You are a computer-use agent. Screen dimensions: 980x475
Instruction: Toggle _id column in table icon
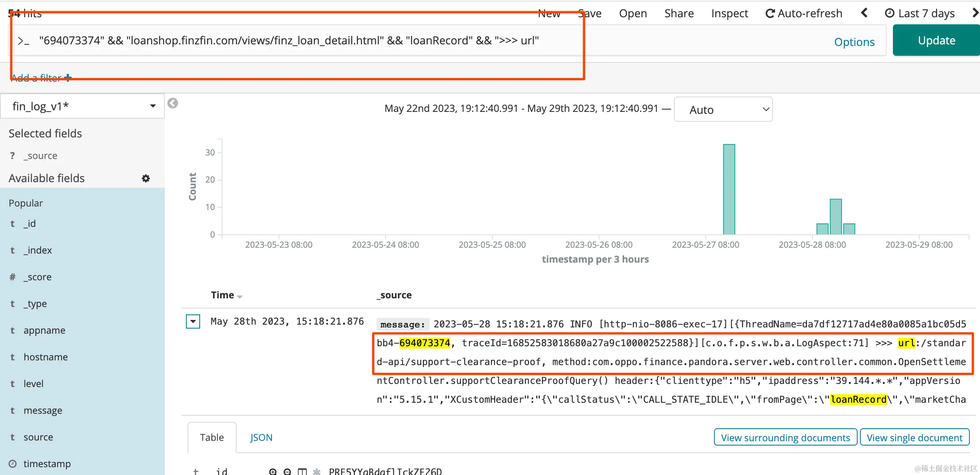[x=302, y=471]
